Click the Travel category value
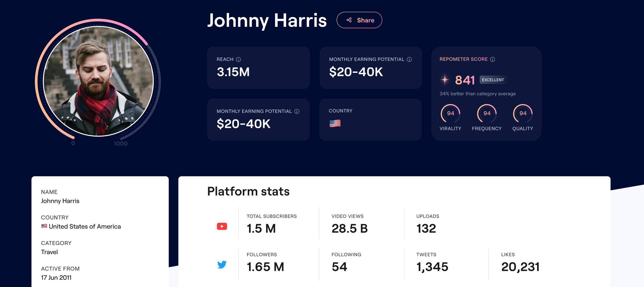Viewport: 644px width, 287px height. (x=49, y=252)
